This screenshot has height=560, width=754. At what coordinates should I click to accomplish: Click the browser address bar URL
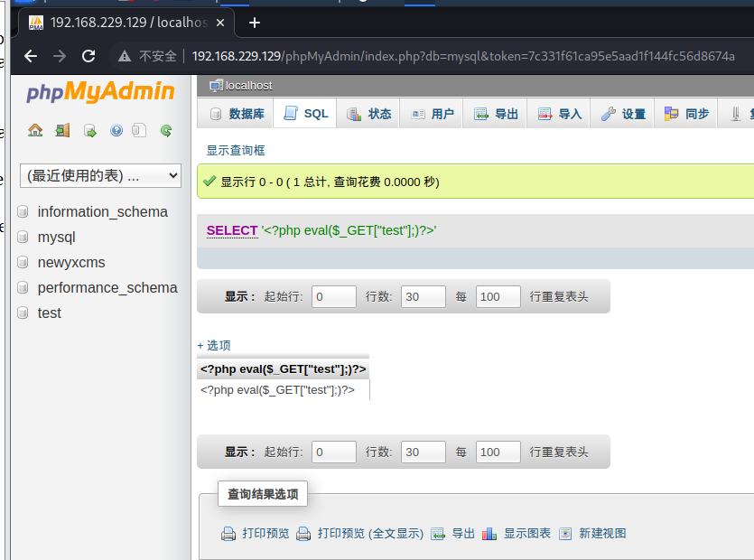point(463,56)
